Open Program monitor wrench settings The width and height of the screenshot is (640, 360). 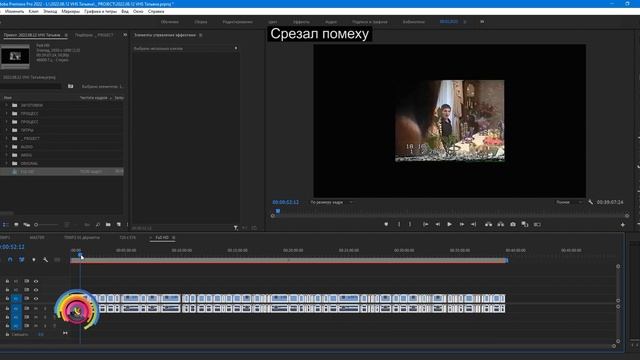pyautogui.click(x=590, y=202)
